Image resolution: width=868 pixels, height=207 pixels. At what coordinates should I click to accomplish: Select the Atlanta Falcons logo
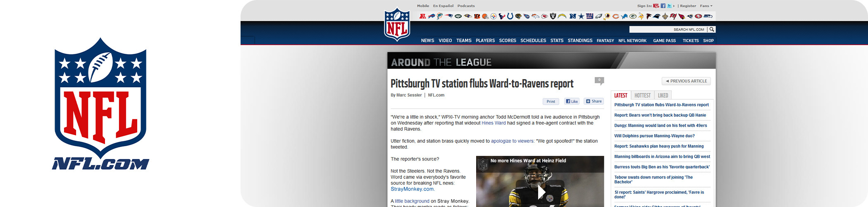[649, 16]
